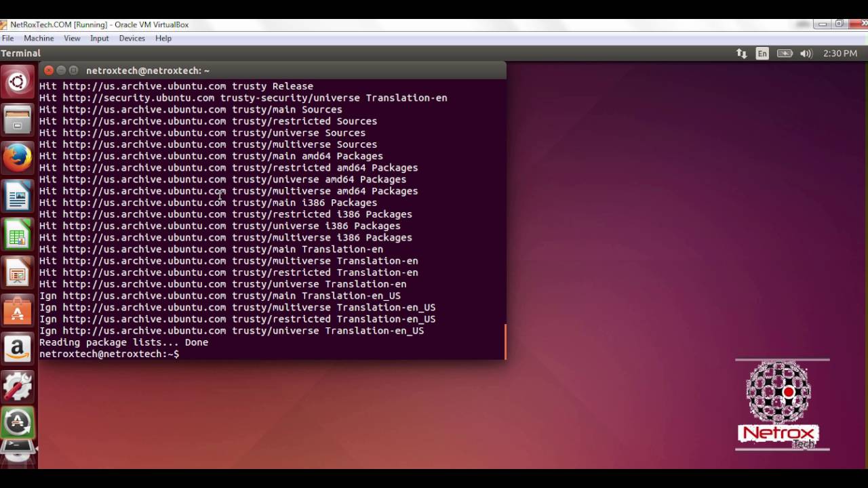Open the En keyboard layout indicator

pos(763,53)
